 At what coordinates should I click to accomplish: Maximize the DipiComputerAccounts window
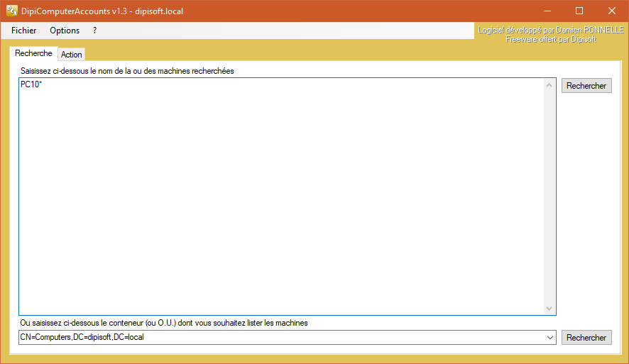[579, 11]
